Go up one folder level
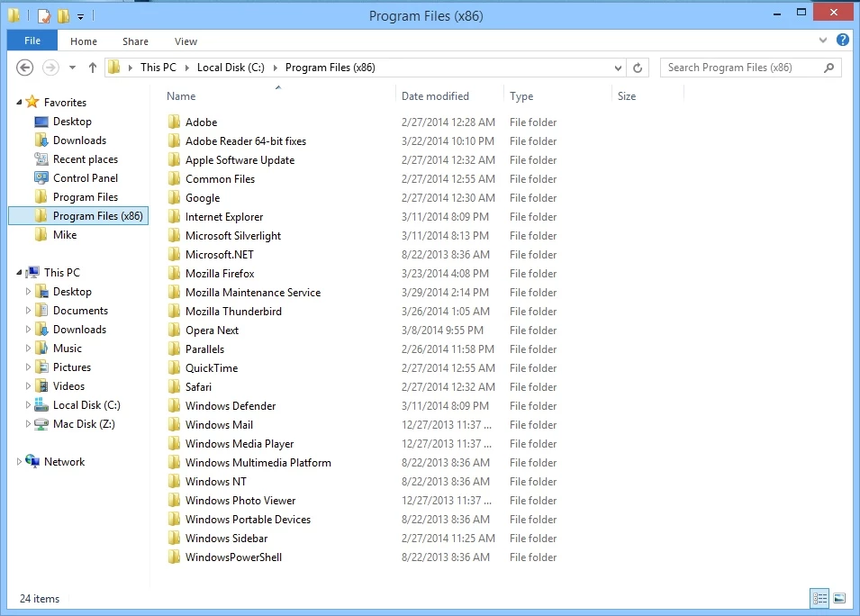 coord(92,68)
